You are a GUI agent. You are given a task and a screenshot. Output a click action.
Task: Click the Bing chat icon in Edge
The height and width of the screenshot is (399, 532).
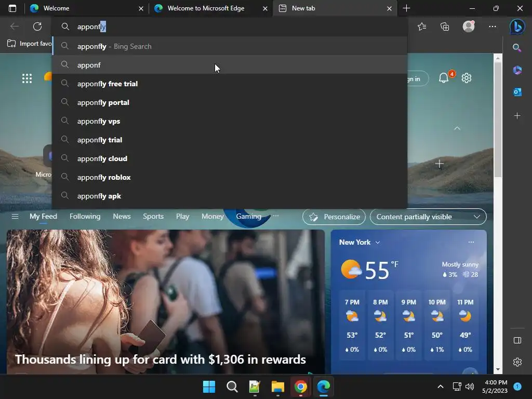coord(517,26)
